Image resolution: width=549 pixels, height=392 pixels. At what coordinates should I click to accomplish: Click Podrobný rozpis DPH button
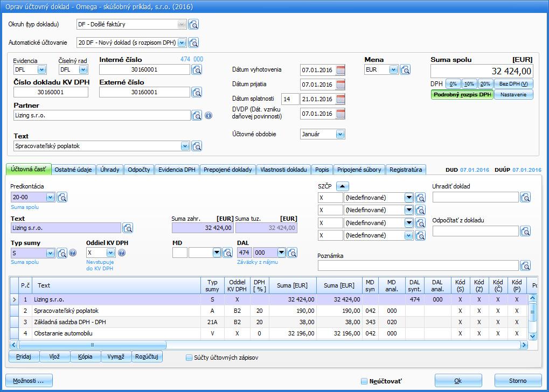tap(462, 95)
